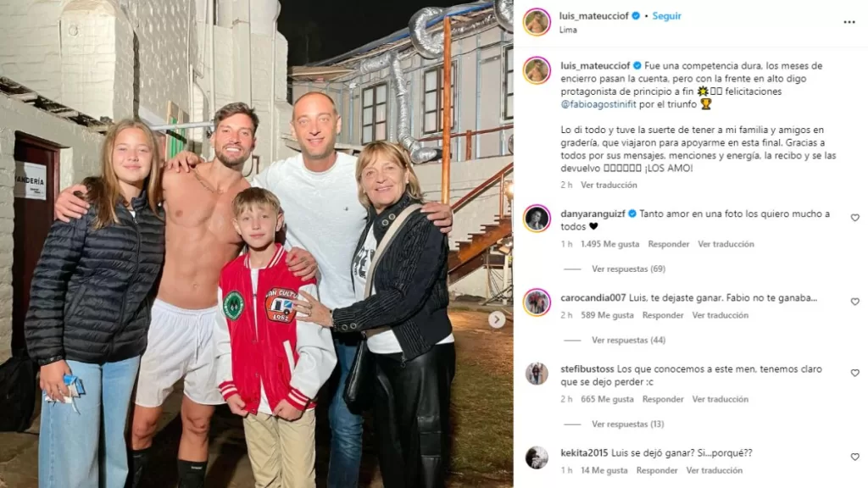Viewport: 868px width, 488px height.
Task: Click Ver traducción under the caption
Action: point(609,185)
